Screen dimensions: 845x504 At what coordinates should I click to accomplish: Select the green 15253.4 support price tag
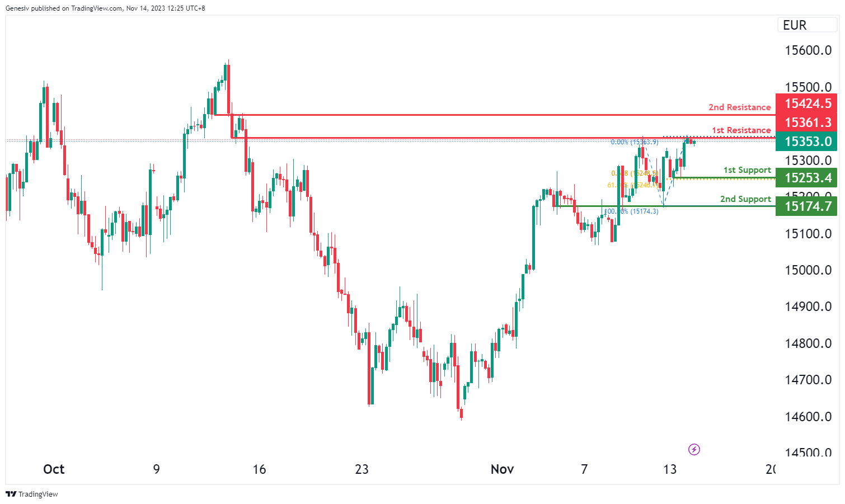pyautogui.click(x=807, y=178)
